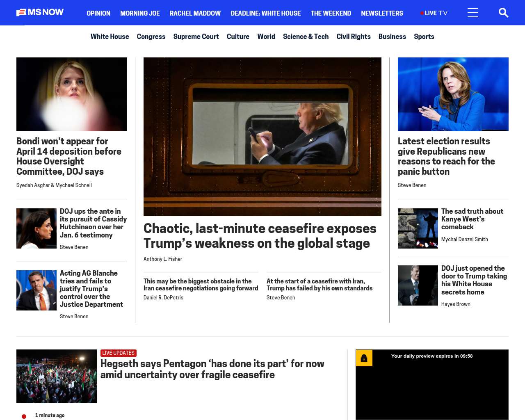The width and height of the screenshot is (525, 420).
Task: Click the '1 minute ago' timestamp
Action: pyautogui.click(x=50, y=415)
